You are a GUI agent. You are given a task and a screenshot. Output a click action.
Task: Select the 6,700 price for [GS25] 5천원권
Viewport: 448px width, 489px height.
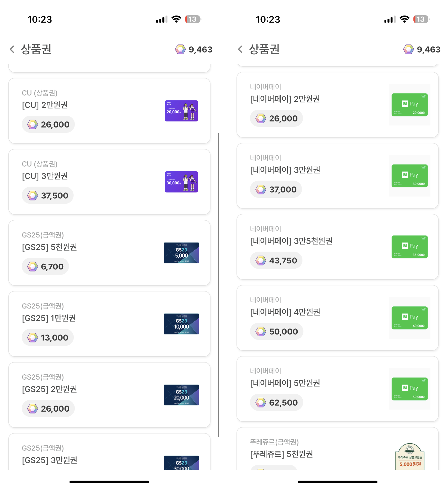(45, 267)
